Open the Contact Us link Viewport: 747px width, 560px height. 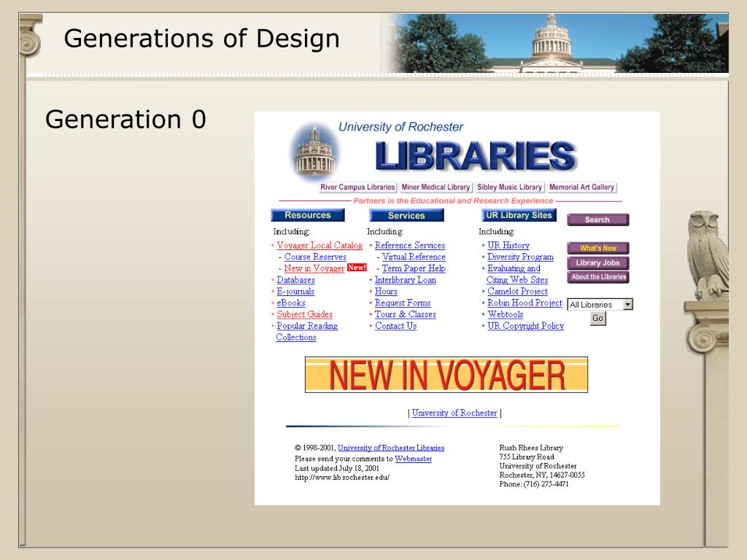coord(395,326)
